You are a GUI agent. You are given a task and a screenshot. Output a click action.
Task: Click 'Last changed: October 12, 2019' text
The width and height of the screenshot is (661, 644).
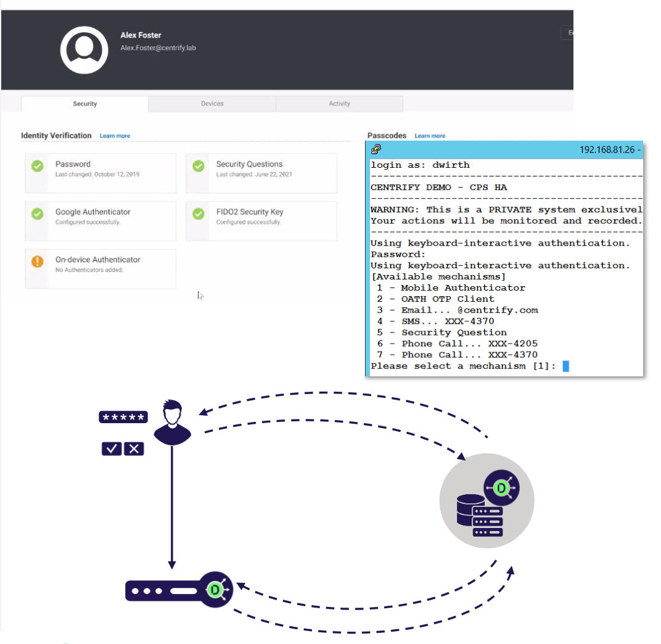[x=97, y=174]
